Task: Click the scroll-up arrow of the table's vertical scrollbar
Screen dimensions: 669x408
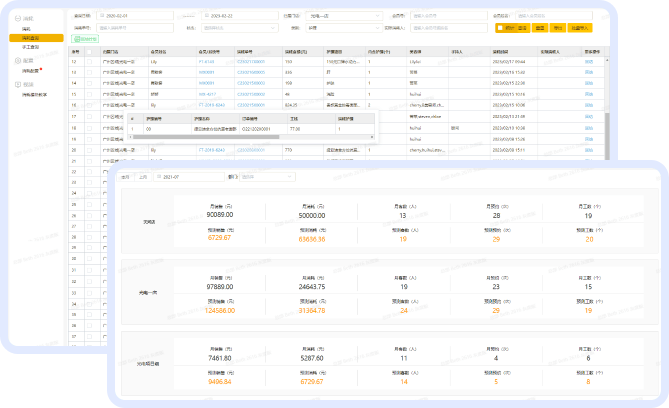Action: coord(607,61)
